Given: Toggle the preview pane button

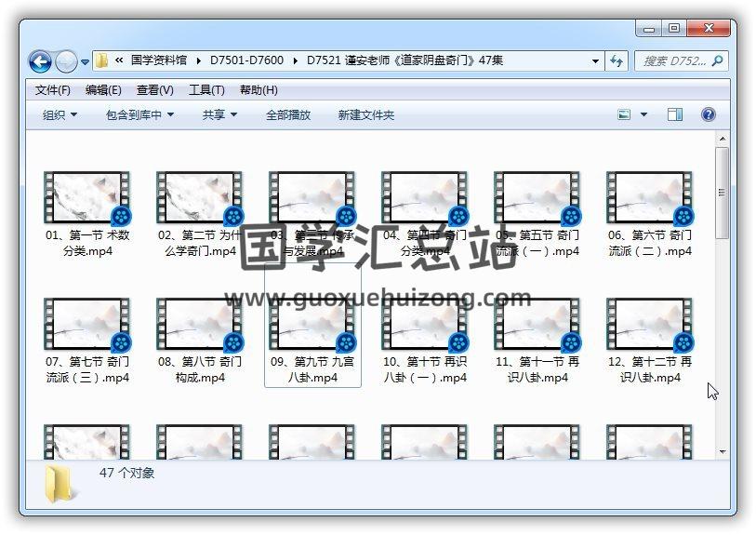Looking at the screenshot, I should [x=675, y=115].
